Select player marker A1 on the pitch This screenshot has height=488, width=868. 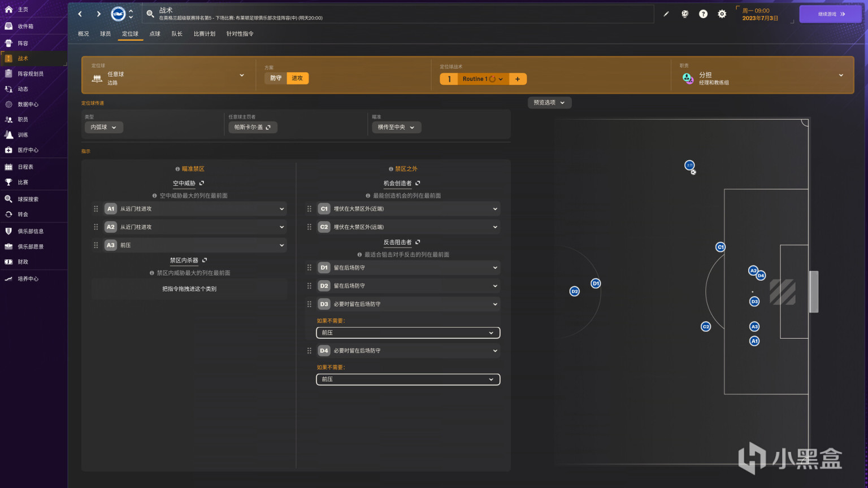point(754,341)
